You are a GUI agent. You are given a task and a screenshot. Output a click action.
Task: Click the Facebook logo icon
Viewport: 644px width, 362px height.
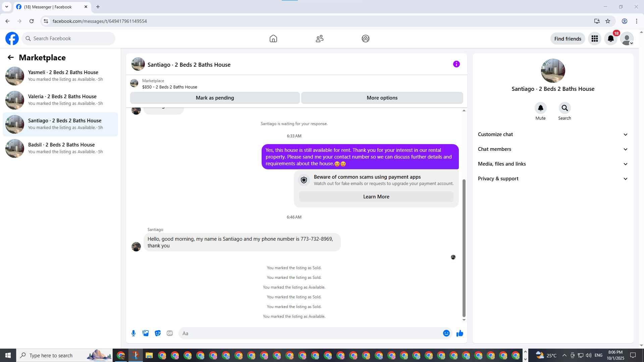[x=12, y=39]
